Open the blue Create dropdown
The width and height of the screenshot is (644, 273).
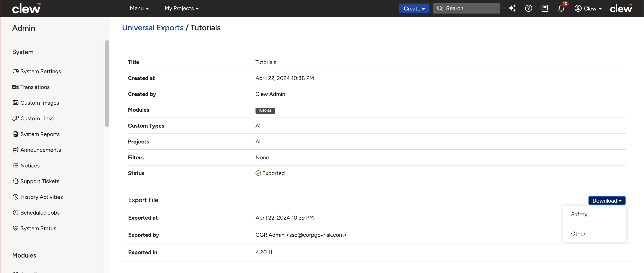click(414, 9)
